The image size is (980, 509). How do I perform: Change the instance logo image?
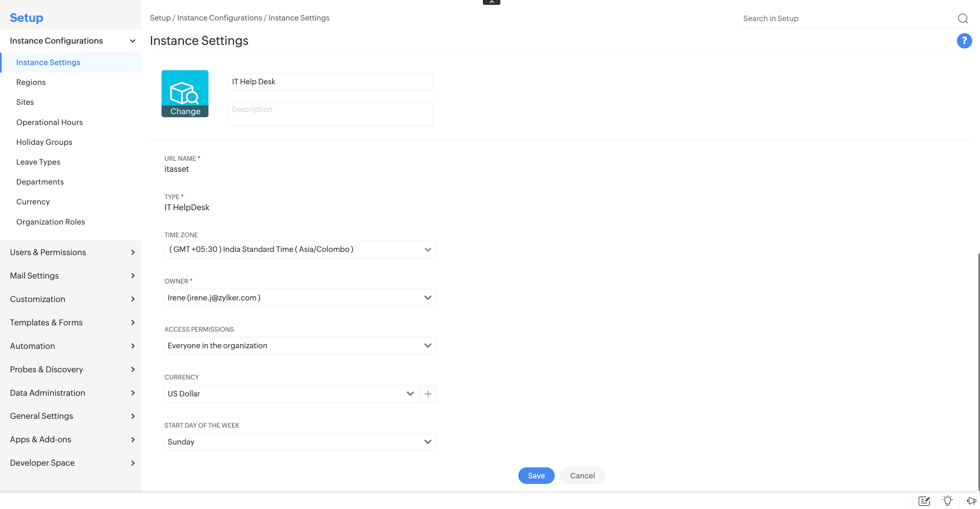[185, 111]
